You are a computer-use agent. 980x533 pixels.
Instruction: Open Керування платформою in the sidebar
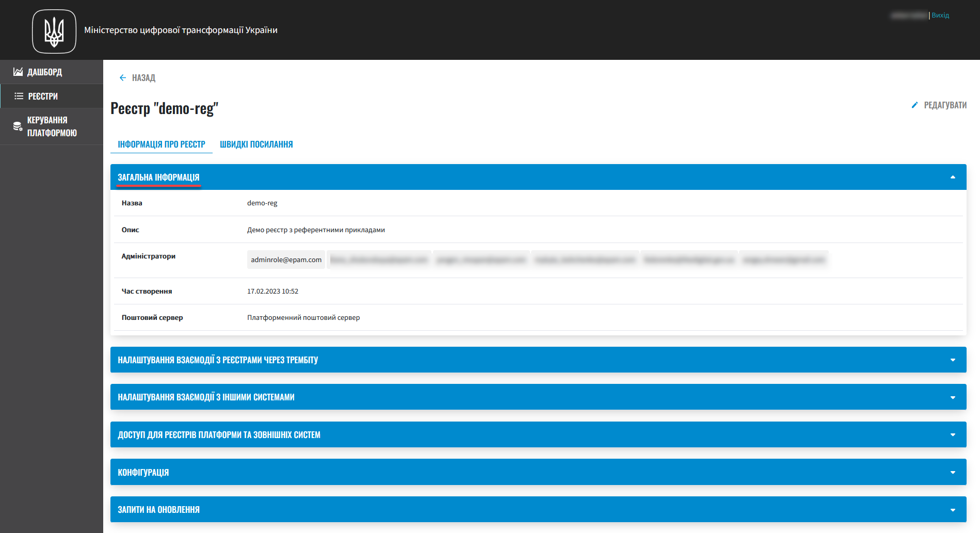pyautogui.click(x=52, y=126)
